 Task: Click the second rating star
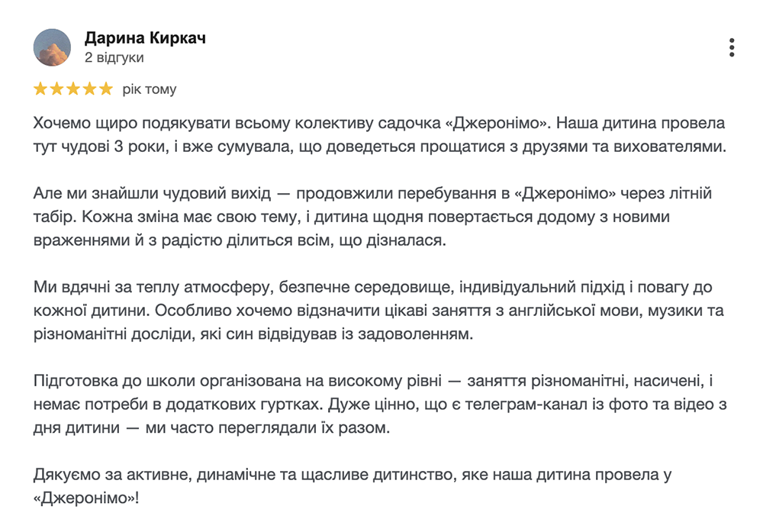point(57,89)
